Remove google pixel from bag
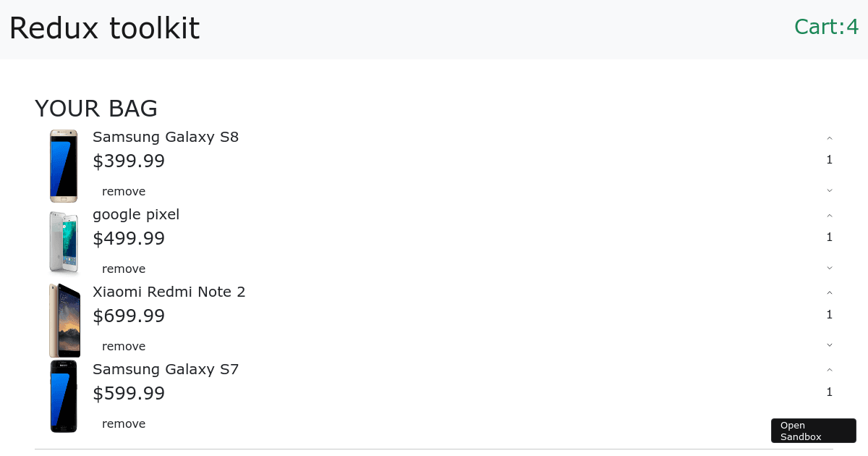 (x=124, y=269)
